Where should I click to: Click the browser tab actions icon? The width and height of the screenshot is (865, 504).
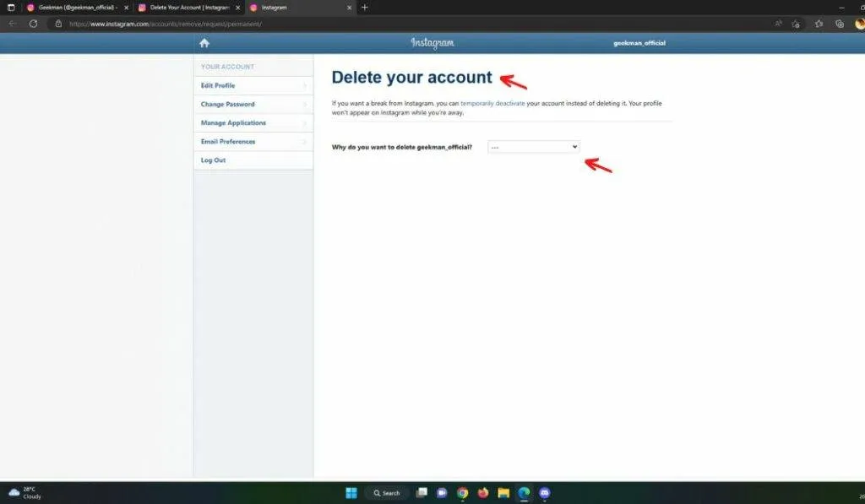pos(11,8)
